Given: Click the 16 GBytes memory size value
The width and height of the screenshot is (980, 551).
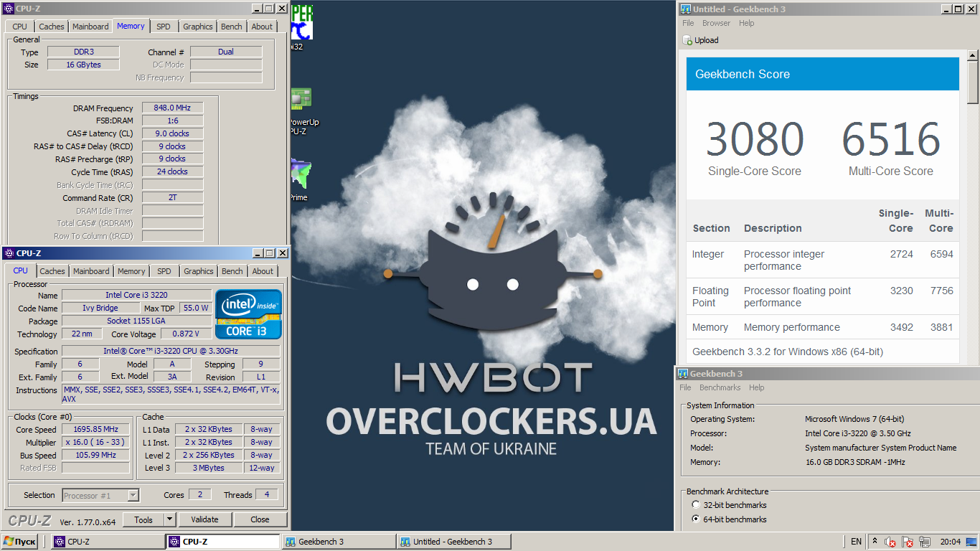Looking at the screenshot, I should tap(83, 65).
